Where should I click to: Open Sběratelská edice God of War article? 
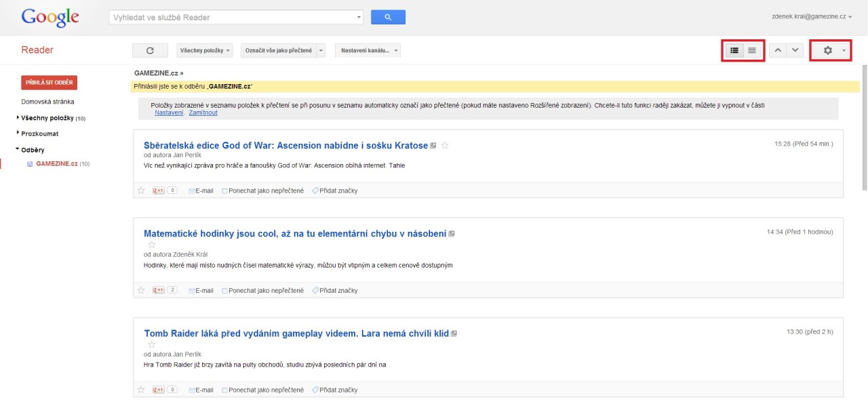click(x=286, y=145)
